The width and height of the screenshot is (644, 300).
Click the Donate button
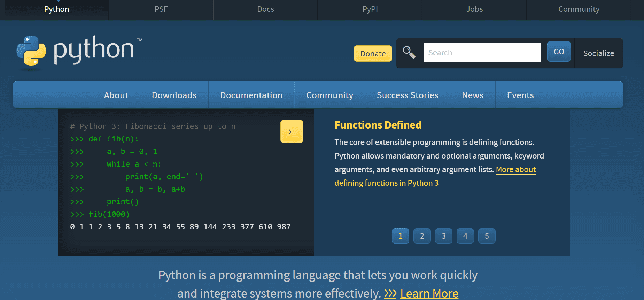click(373, 54)
